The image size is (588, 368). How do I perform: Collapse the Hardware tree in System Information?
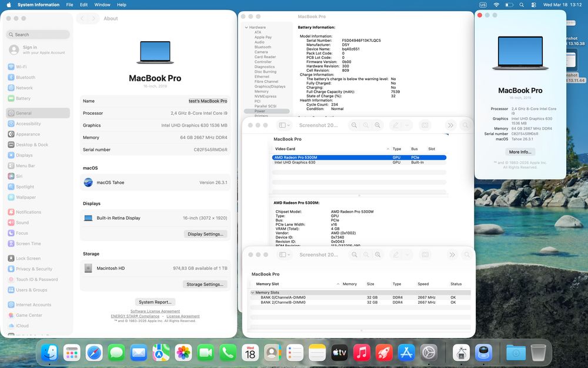coord(246,28)
